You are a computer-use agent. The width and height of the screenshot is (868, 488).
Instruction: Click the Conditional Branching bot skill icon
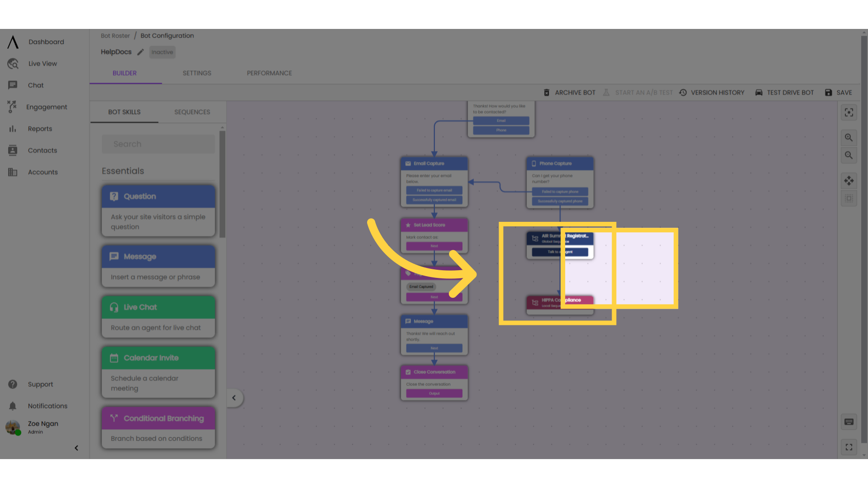coord(114,418)
